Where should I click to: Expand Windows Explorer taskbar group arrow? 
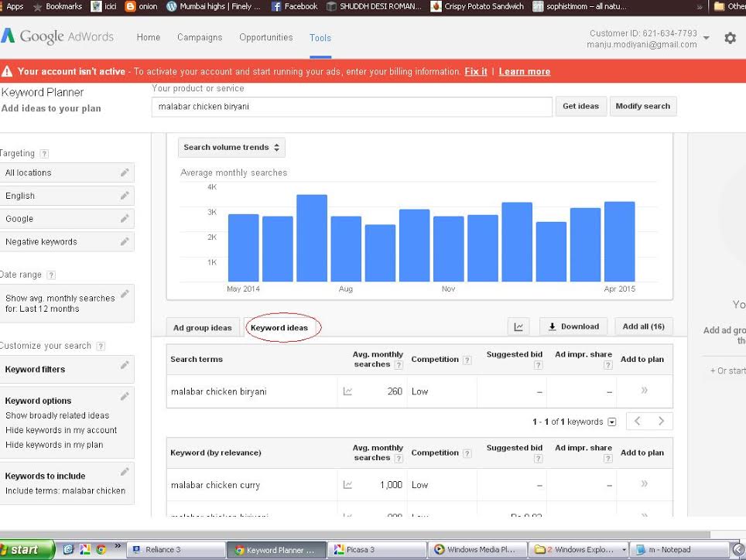coord(624,549)
